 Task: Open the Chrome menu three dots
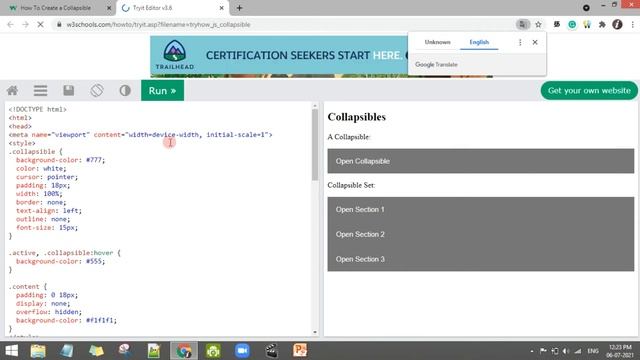(x=633, y=24)
